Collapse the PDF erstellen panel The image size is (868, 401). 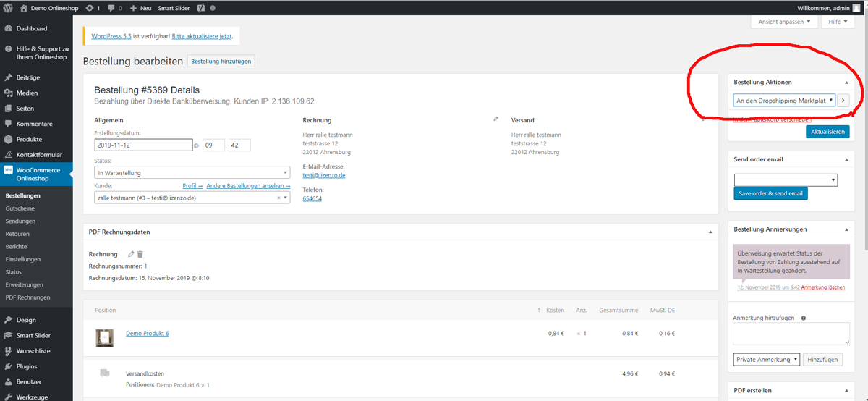tap(846, 391)
